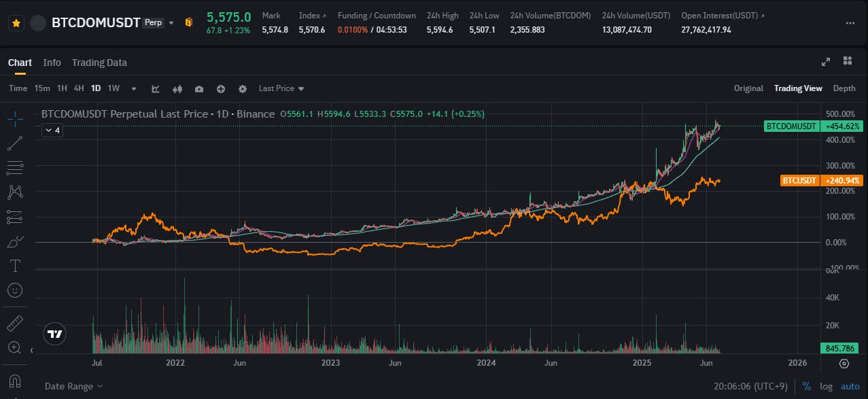Select the text annotation tool
Viewport: 868px width, 399px height.
pyautogui.click(x=15, y=266)
